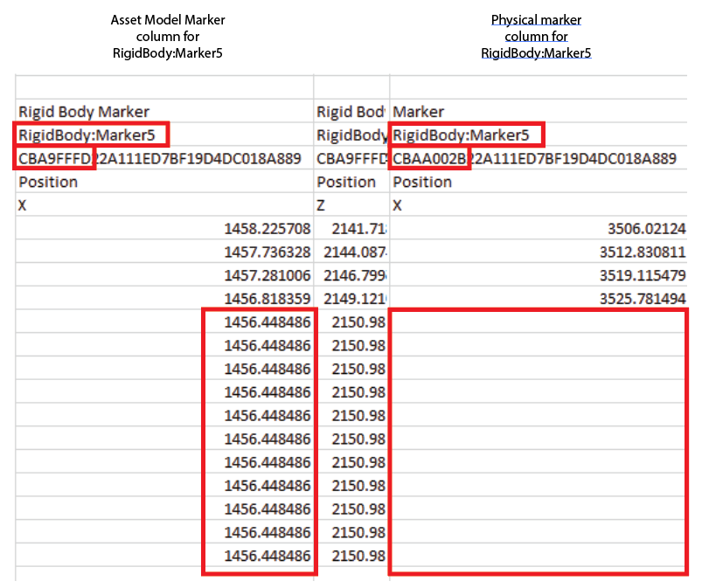Click the Position cell in the rightmost column
This screenshot has height=588, width=702.
coord(418,182)
